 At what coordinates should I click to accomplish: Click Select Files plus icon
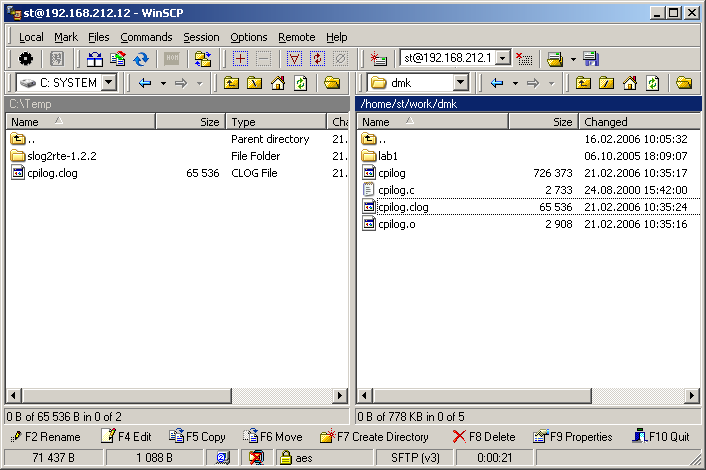coord(240,59)
